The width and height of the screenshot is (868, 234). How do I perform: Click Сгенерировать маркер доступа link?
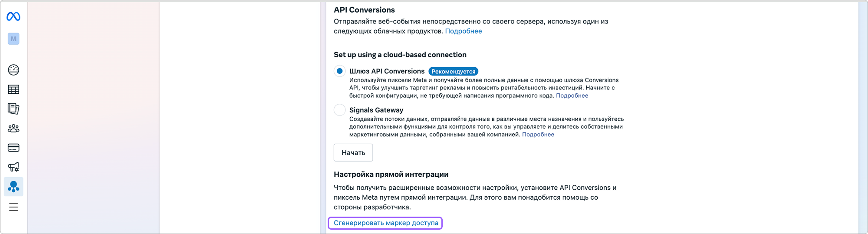click(x=386, y=223)
